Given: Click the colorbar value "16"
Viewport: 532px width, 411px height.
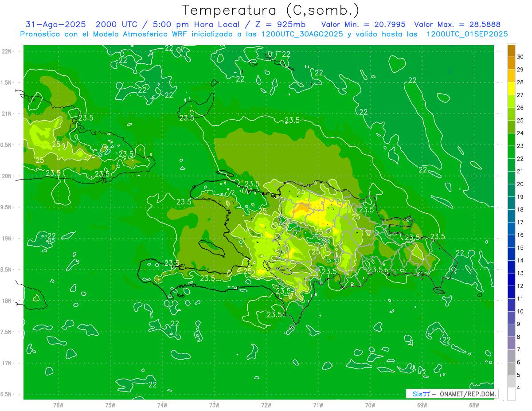Looking at the screenshot, I should (x=520, y=235).
